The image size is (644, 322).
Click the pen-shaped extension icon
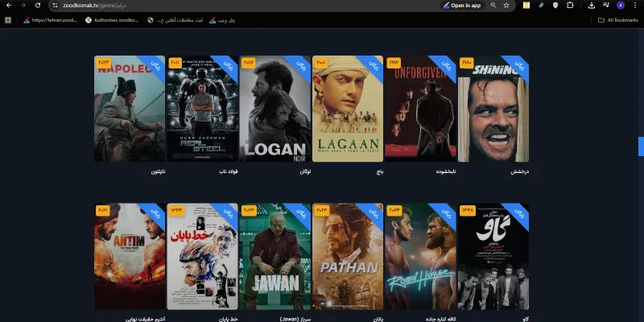(541, 6)
